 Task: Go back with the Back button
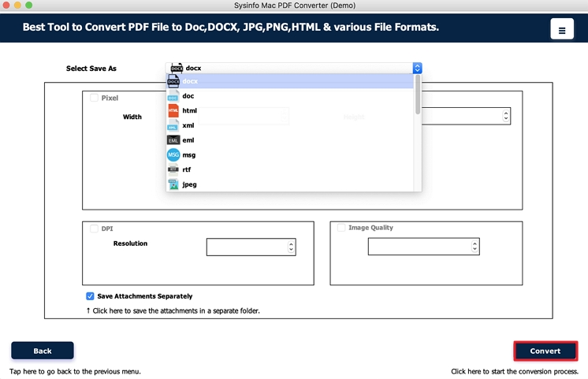(x=43, y=351)
